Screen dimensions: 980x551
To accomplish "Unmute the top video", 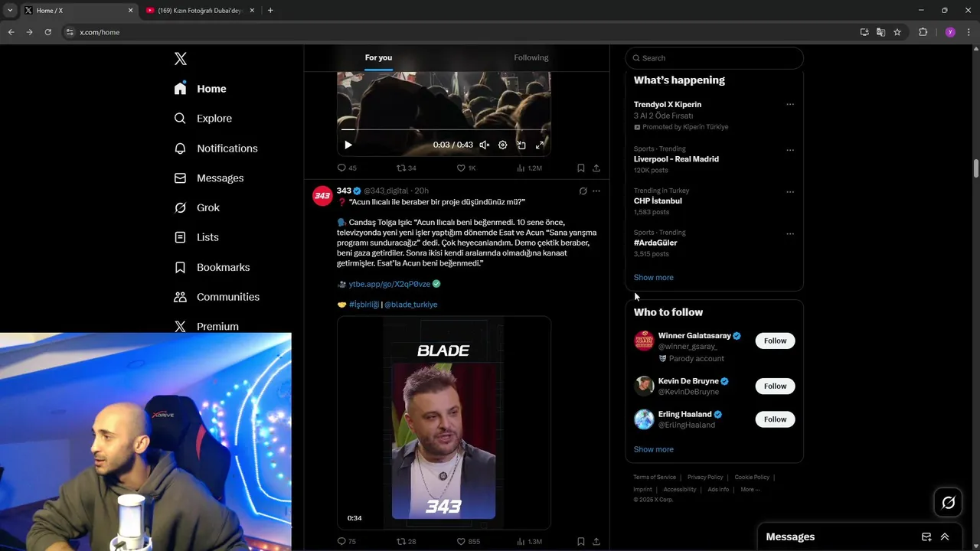I will (x=485, y=145).
